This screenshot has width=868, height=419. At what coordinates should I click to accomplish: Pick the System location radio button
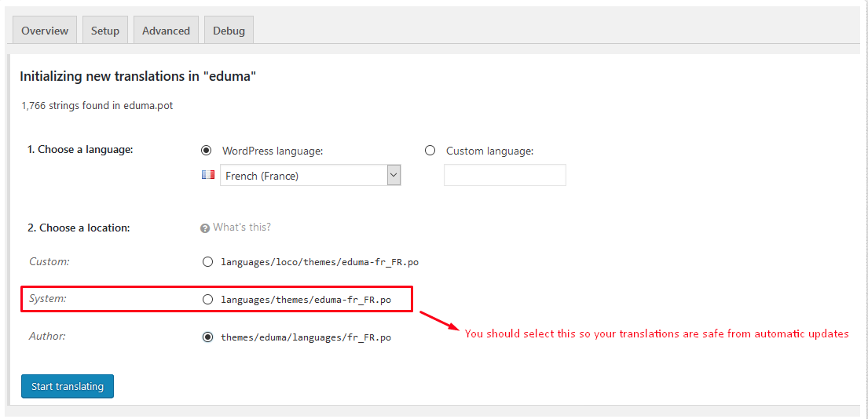[207, 300]
